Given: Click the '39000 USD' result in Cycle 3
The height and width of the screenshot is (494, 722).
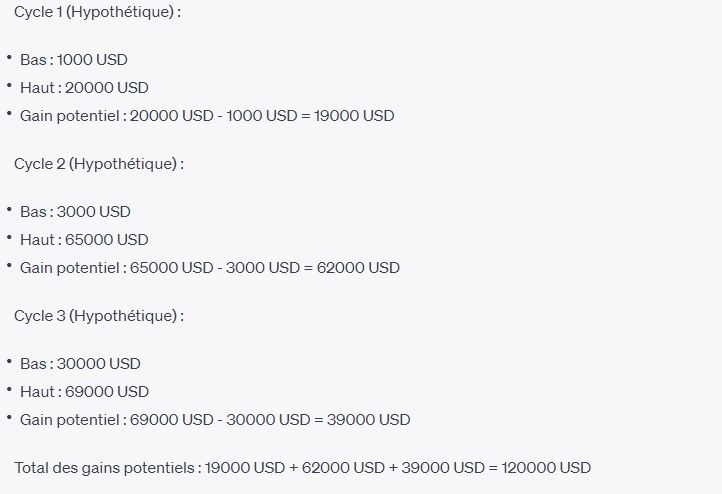Looking at the screenshot, I should coord(368,420).
